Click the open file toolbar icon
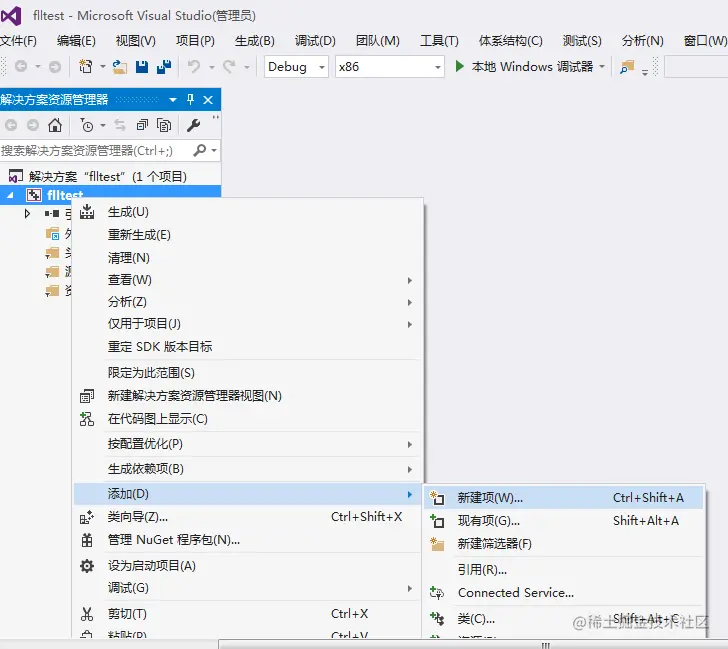728x649 pixels. pyautogui.click(x=120, y=67)
